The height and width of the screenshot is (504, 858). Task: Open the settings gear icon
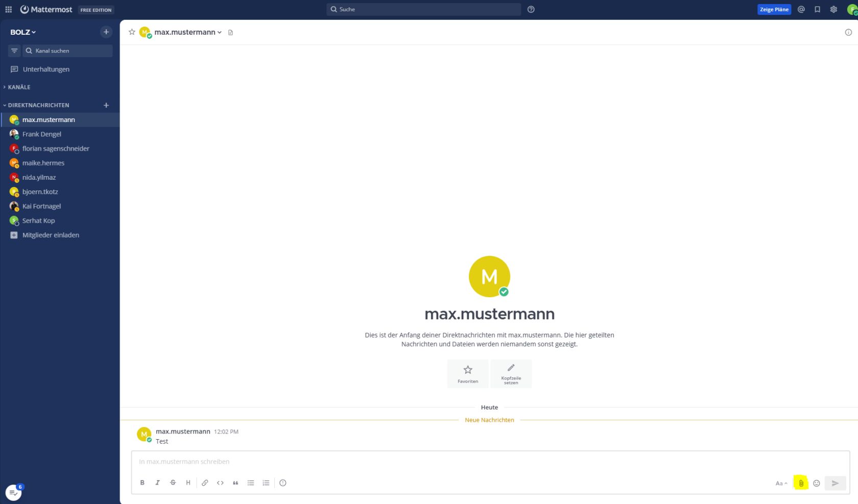833,9
